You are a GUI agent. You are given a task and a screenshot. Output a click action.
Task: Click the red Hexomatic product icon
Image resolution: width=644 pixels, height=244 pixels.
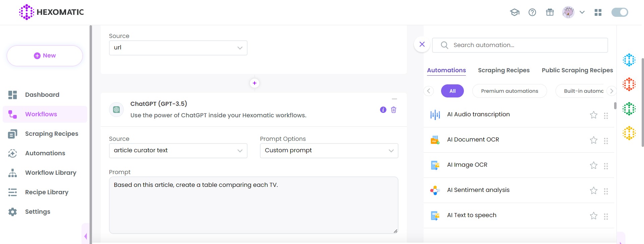coord(629,84)
